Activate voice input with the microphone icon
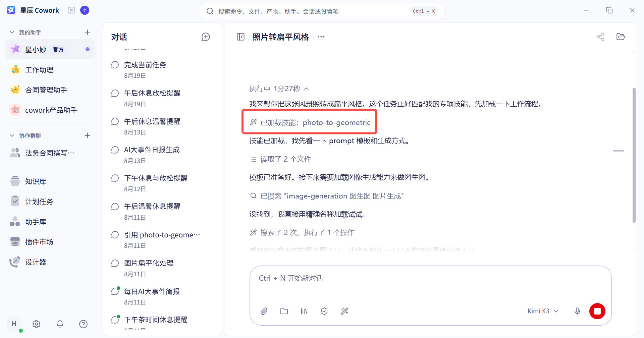 pos(577,311)
